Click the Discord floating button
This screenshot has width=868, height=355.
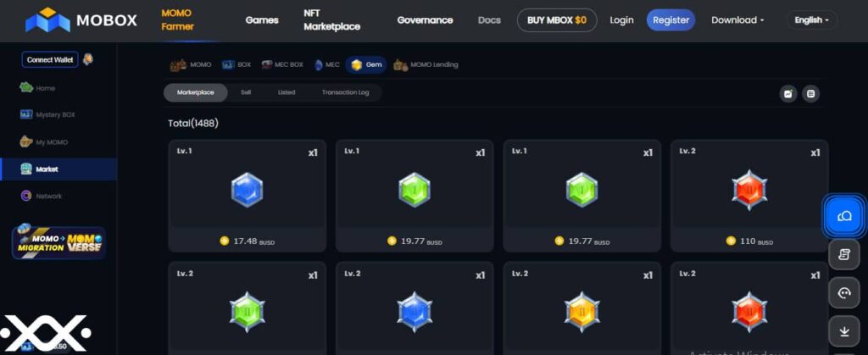coord(844,293)
